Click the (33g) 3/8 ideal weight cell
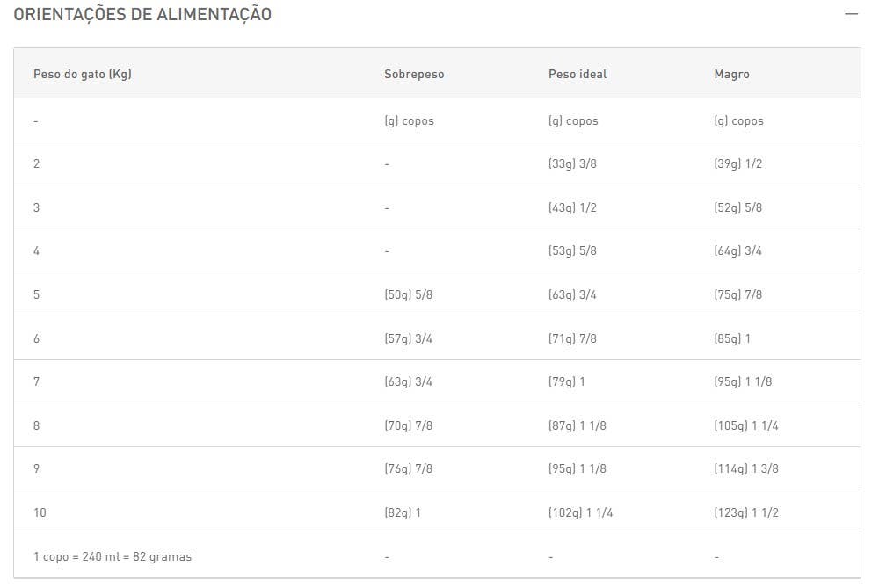 (x=572, y=163)
